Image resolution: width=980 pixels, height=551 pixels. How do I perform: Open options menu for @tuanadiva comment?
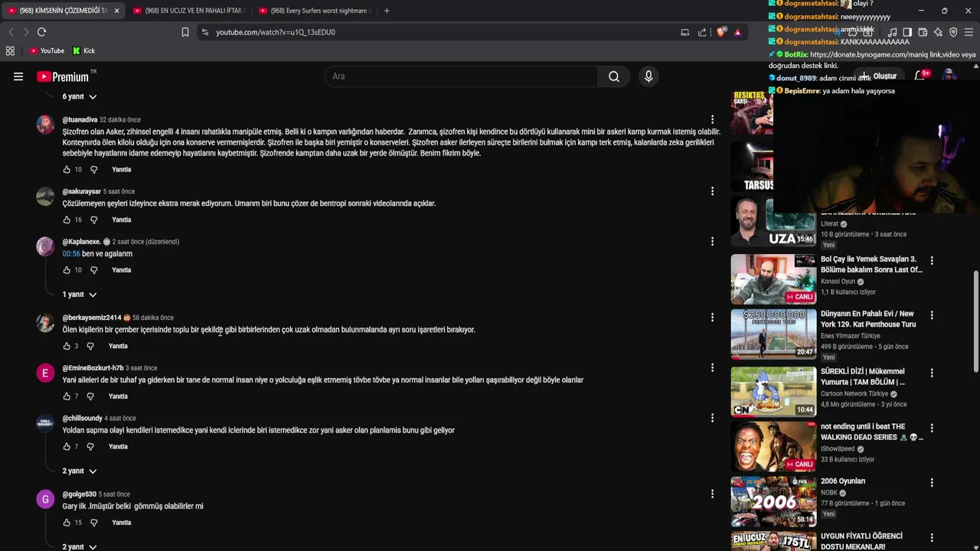(x=712, y=119)
